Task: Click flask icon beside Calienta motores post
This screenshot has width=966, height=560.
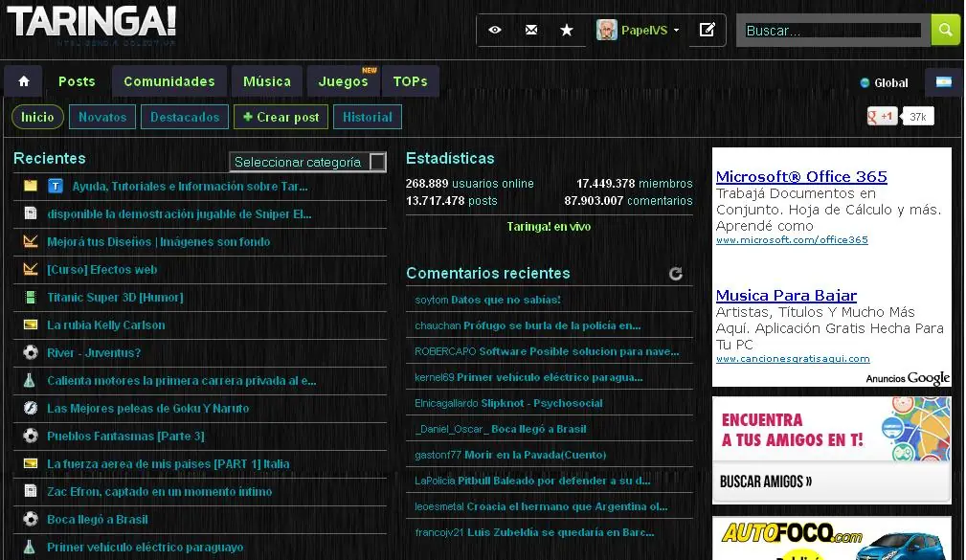Action: click(30, 380)
